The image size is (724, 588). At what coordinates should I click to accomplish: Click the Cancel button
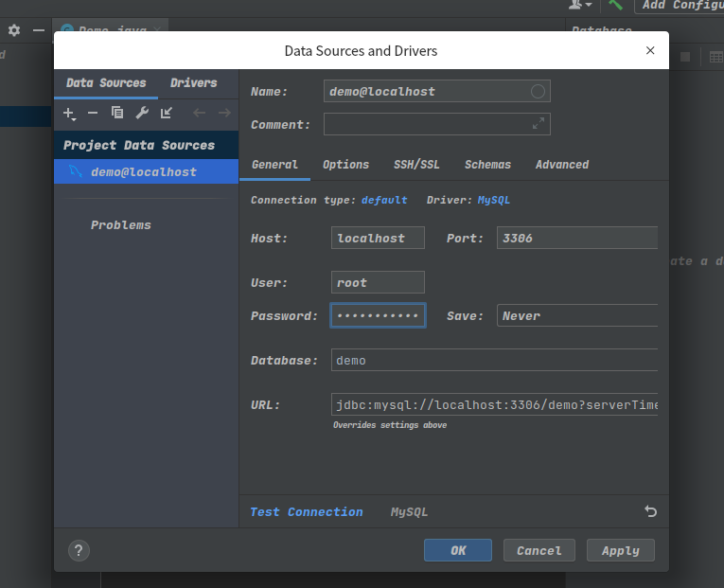point(539,550)
